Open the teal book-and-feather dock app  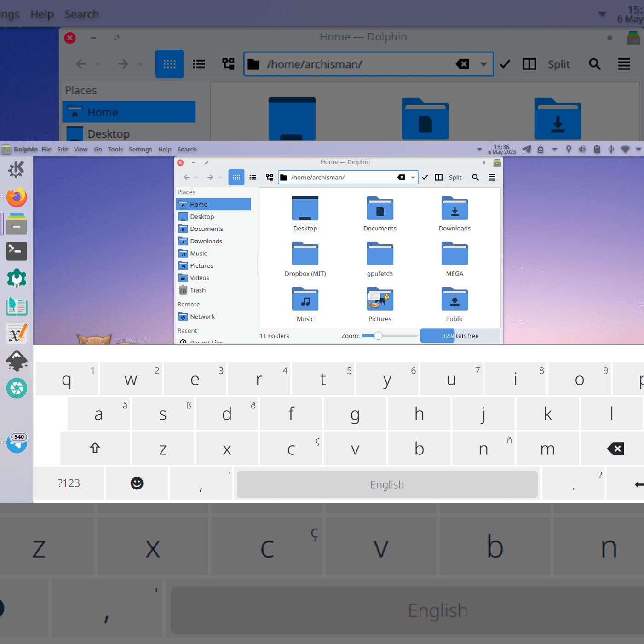[17, 306]
